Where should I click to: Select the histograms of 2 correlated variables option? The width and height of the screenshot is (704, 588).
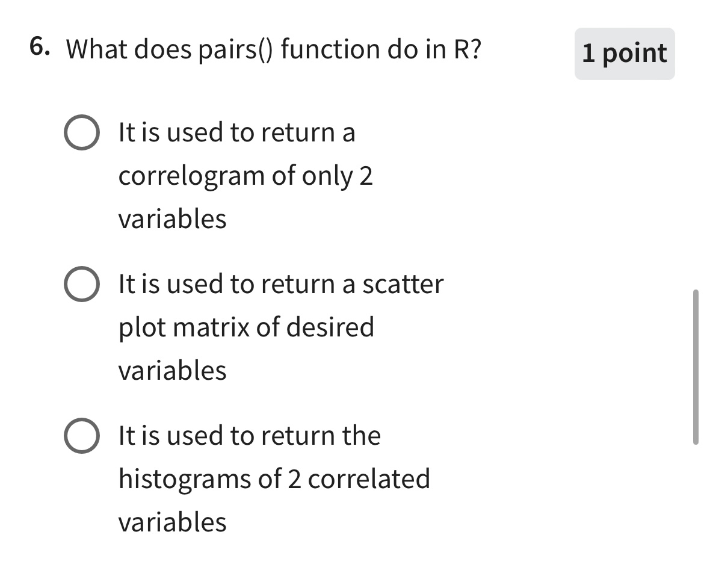83,436
